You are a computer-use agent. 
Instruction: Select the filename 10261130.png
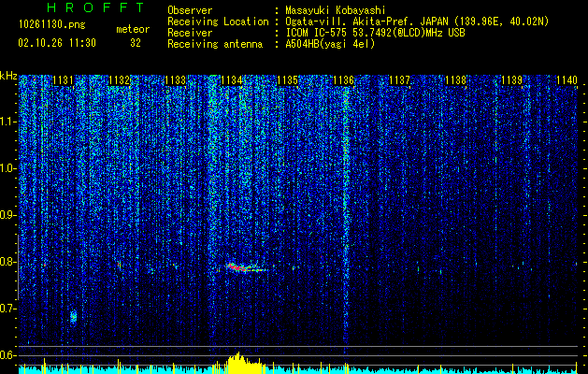pos(52,25)
